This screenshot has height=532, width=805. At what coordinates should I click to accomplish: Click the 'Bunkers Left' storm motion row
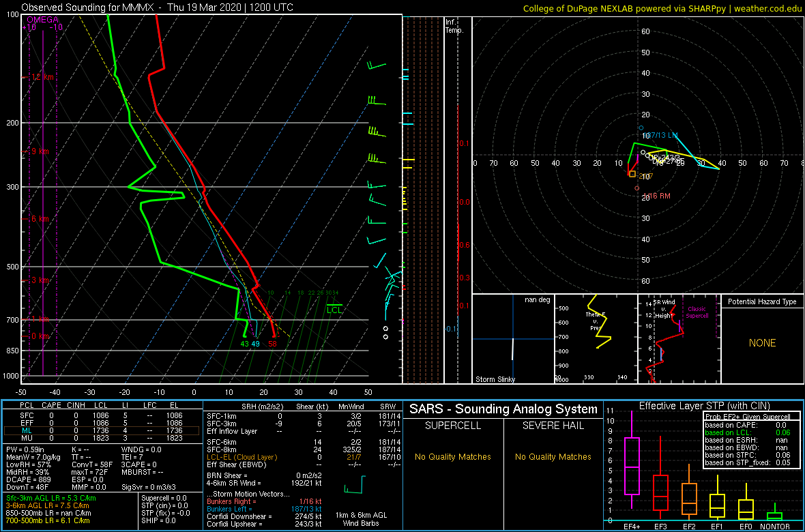pos(264,509)
